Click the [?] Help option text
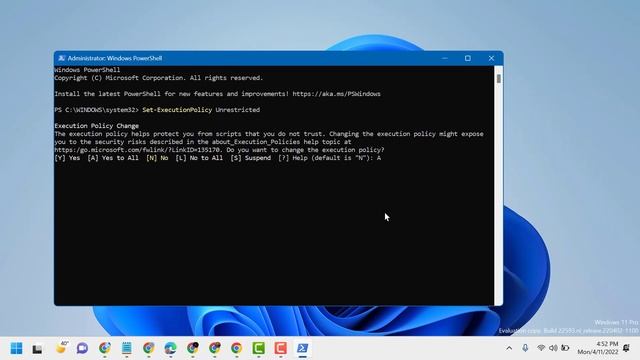Screen dimensions: 640x360 coord(293,158)
